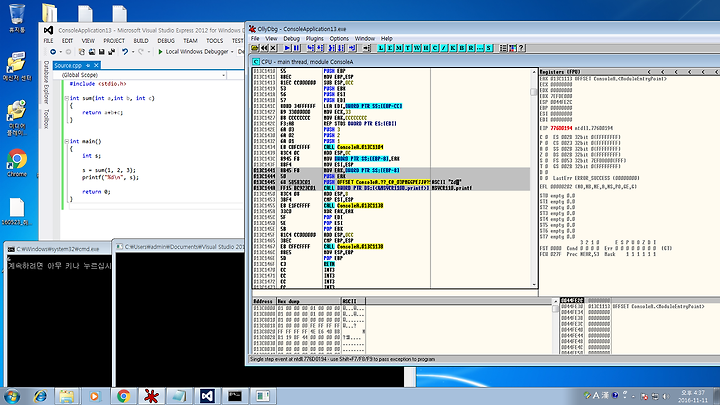The height and width of the screenshot is (405, 720).
Task: Click Close program X icon in OllyDbg
Action: point(273,48)
